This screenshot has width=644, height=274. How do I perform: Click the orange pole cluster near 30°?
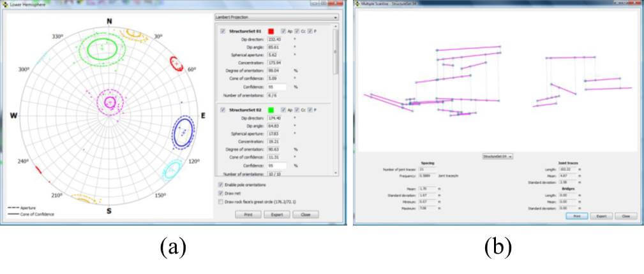134,34
